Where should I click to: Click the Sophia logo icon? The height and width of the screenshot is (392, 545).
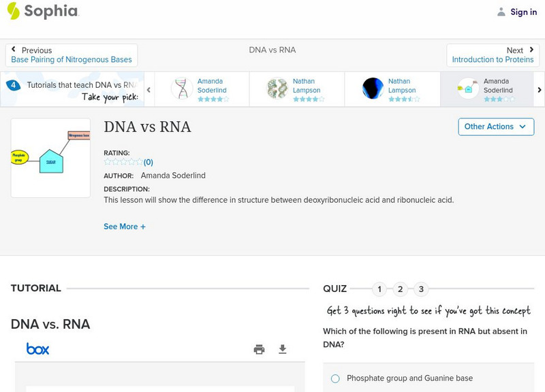click(14, 11)
